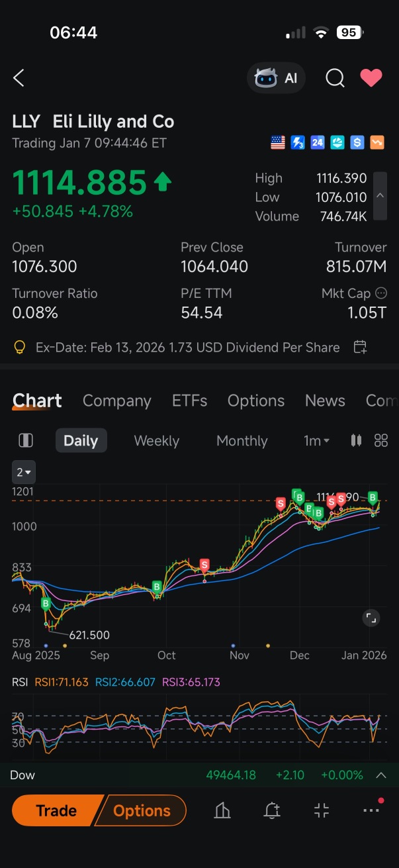The height and width of the screenshot is (868, 399).
Task: Tap the green B marker in August
Action: [x=46, y=604]
